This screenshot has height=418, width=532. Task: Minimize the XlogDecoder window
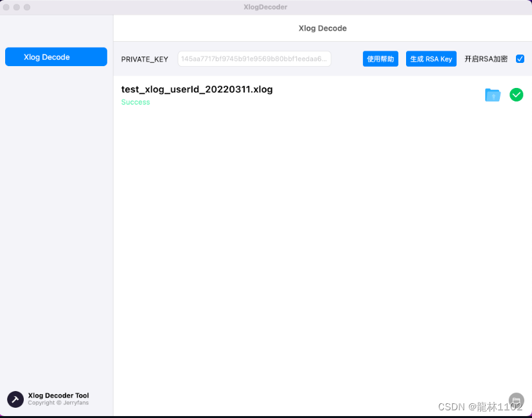[16, 7]
